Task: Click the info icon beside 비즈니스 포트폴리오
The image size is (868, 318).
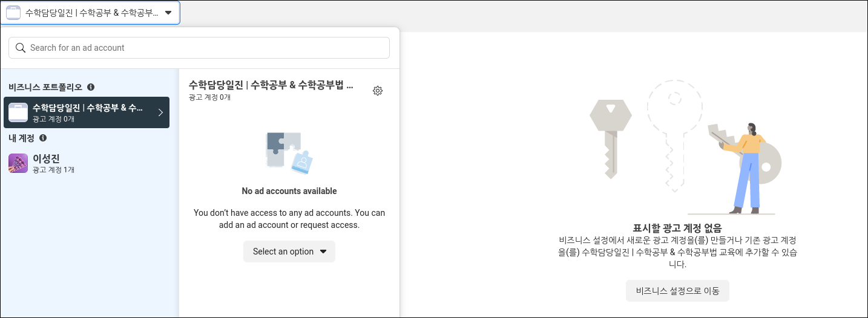Action: coord(91,87)
